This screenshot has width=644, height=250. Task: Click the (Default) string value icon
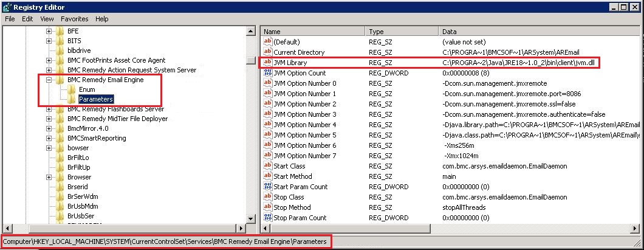268,42
